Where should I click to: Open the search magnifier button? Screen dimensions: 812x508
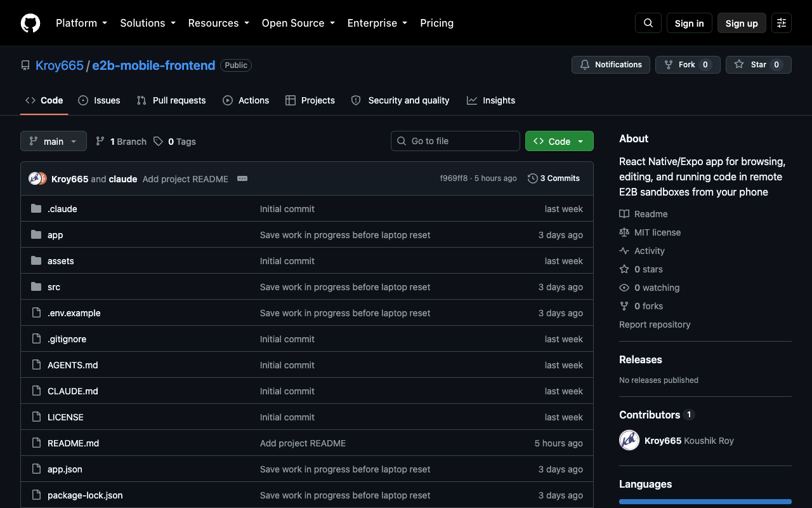tap(648, 23)
